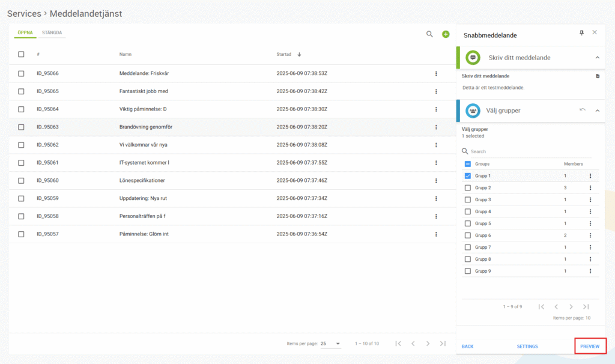Add new message with green plus icon
Viewport: 615px width, 364px height.
point(446,34)
